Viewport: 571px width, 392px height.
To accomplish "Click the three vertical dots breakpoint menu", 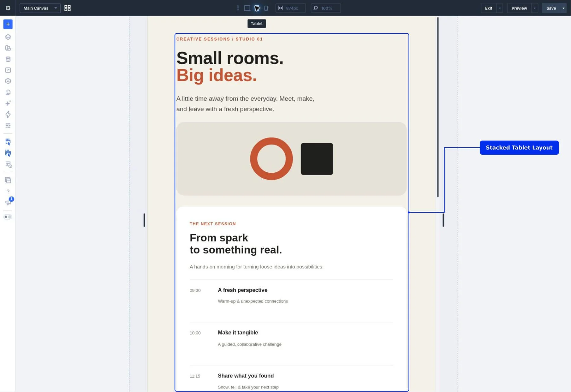I will pyautogui.click(x=238, y=8).
